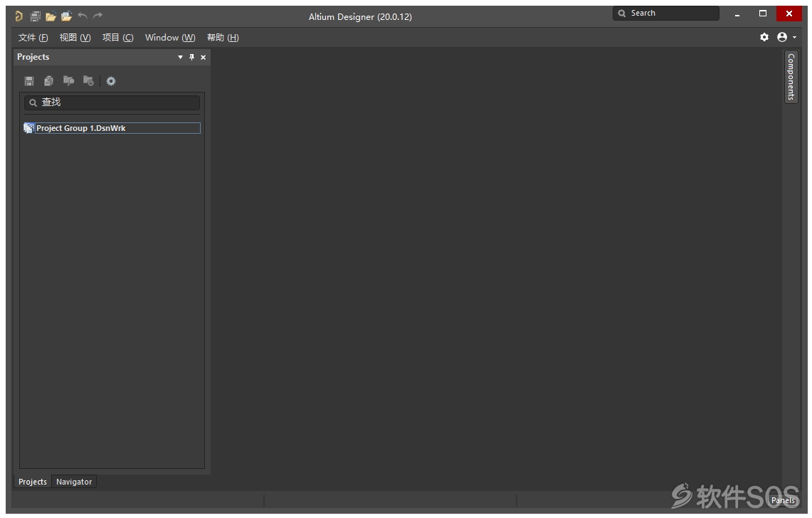Click the Altium logo icon in title bar
The width and height of the screenshot is (812, 518).
[19, 16]
